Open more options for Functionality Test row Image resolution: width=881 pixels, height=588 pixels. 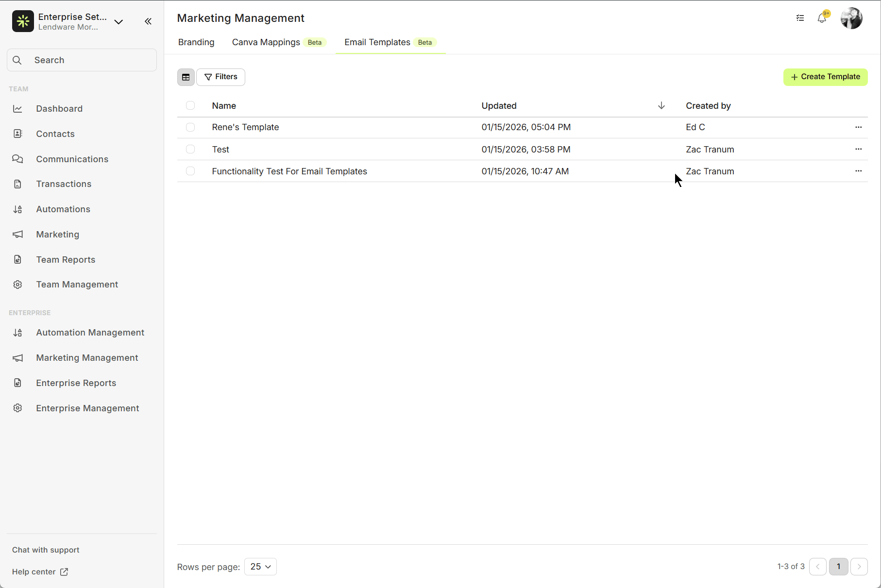(x=858, y=171)
